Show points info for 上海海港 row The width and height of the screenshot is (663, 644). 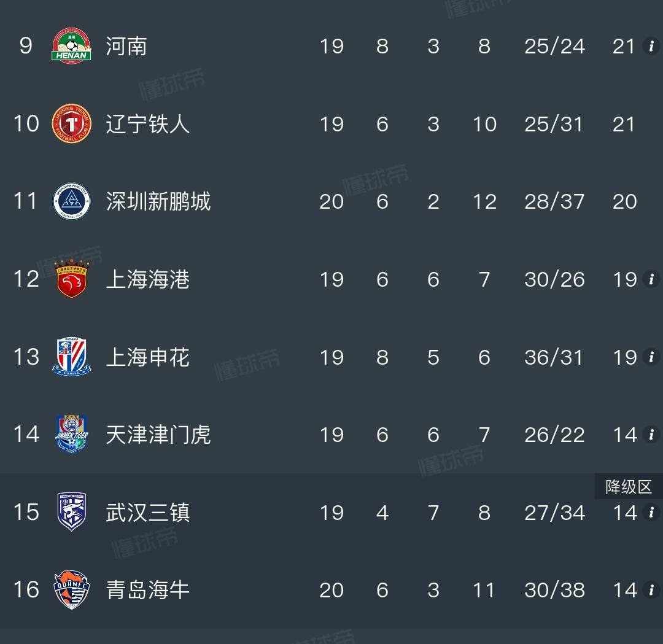(x=651, y=279)
